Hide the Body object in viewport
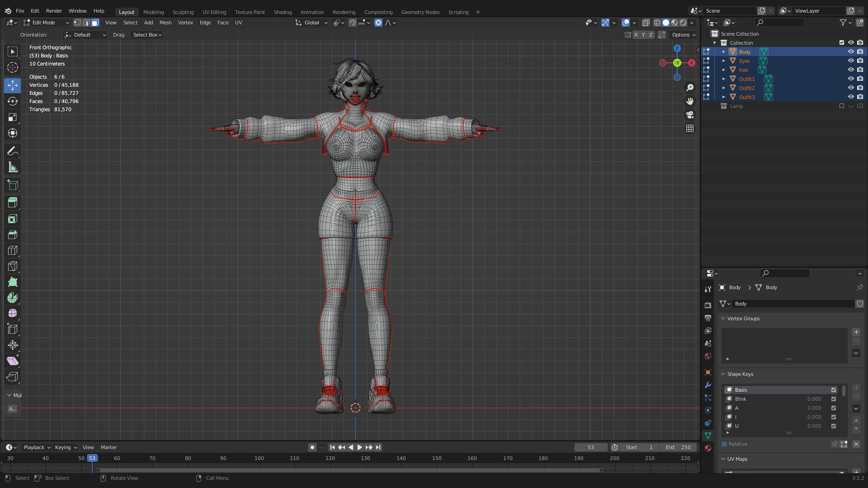The width and height of the screenshot is (868, 488). coord(851,52)
